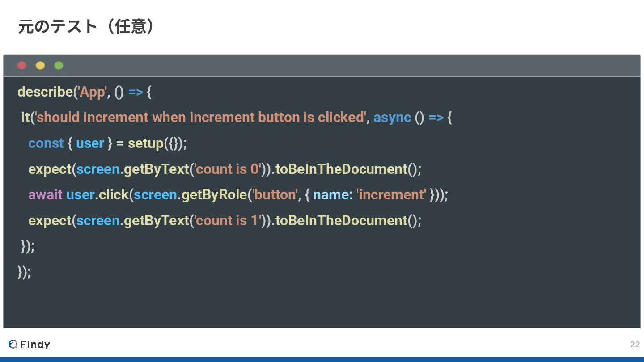Image resolution: width=644 pixels, height=362 pixels.
Task: Click the describe keyword in the first code line
Action: [45, 92]
